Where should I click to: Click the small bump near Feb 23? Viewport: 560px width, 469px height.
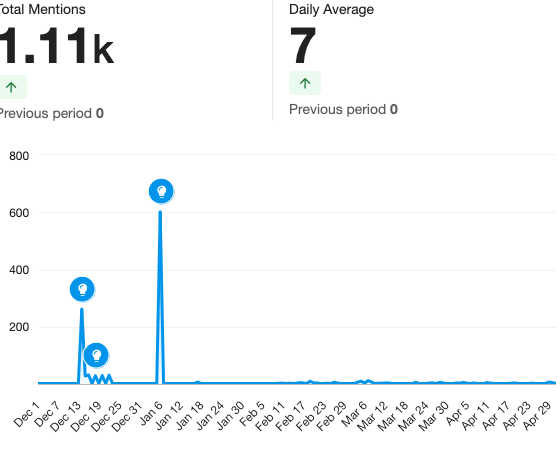pos(310,381)
